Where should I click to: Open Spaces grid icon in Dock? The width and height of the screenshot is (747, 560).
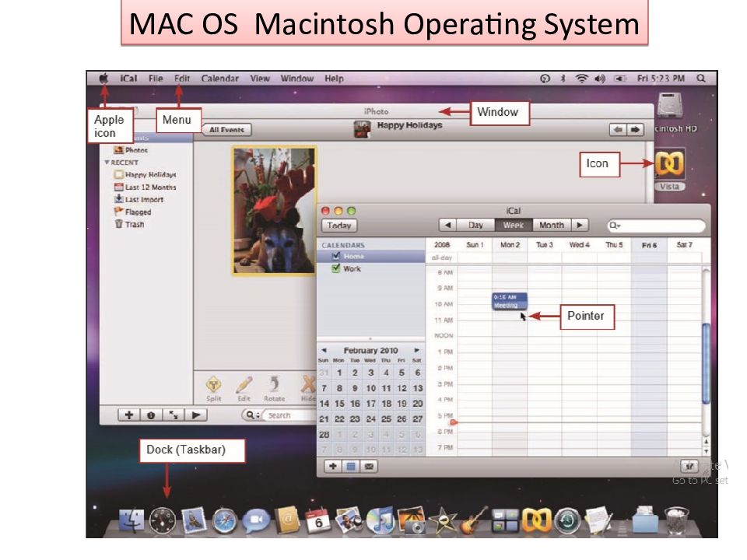[x=505, y=520]
